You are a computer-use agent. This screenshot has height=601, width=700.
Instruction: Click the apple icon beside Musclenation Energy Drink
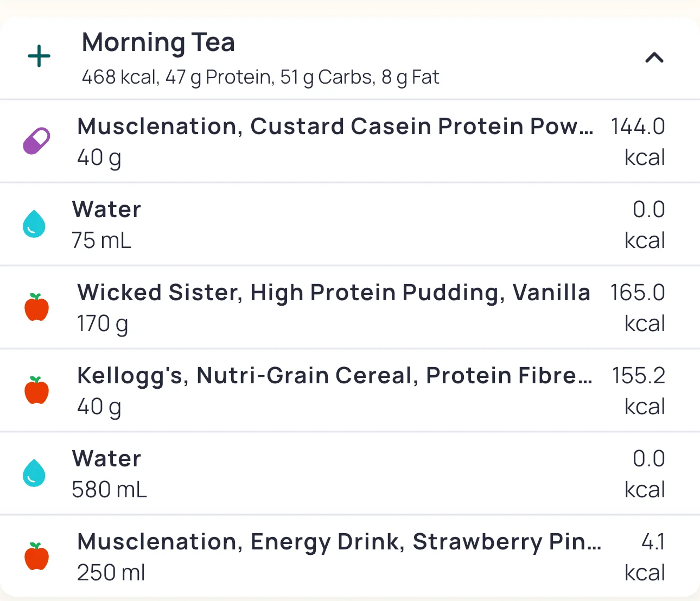(36, 556)
